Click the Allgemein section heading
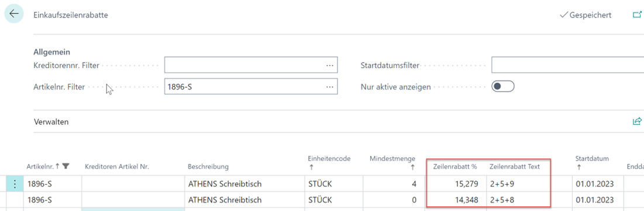The height and width of the screenshot is (211, 644). point(51,52)
